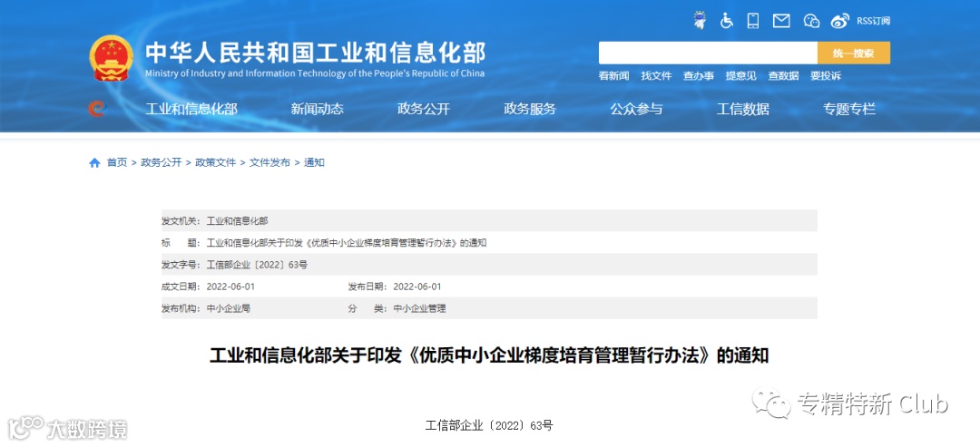Open the robot assistant icon
980x447 pixels.
click(700, 21)
